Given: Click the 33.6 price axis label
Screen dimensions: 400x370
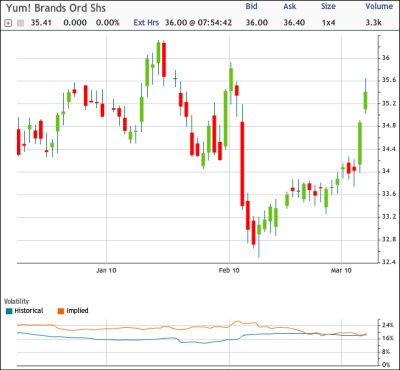Looking at the screenshot, I should pyautogui.click(x=389, y=194).
